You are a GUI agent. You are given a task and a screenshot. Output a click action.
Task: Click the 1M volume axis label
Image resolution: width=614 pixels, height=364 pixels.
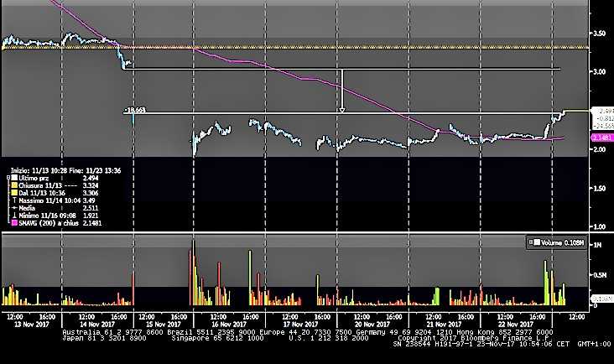tap(597, 245)
